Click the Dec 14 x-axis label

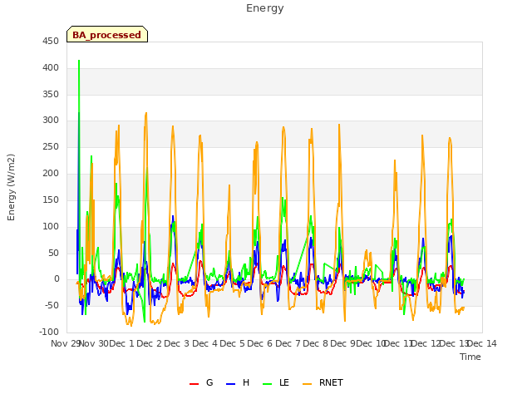(482, 343)
